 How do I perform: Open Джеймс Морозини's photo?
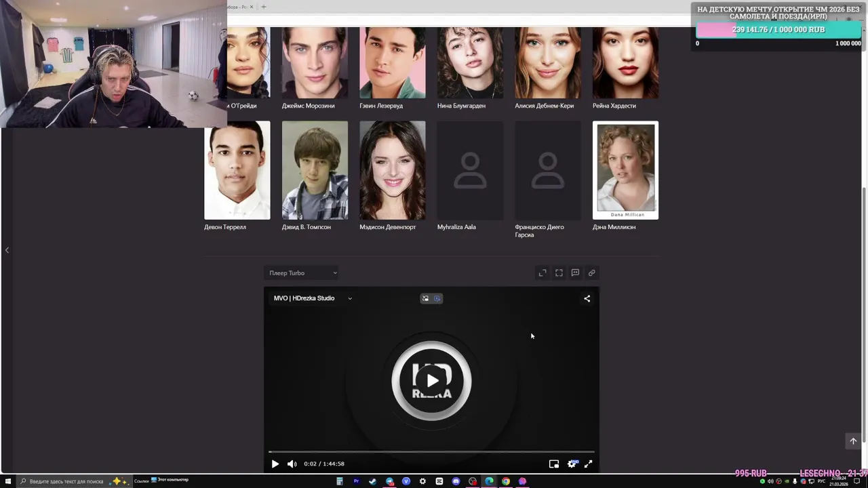pos(315,62)
